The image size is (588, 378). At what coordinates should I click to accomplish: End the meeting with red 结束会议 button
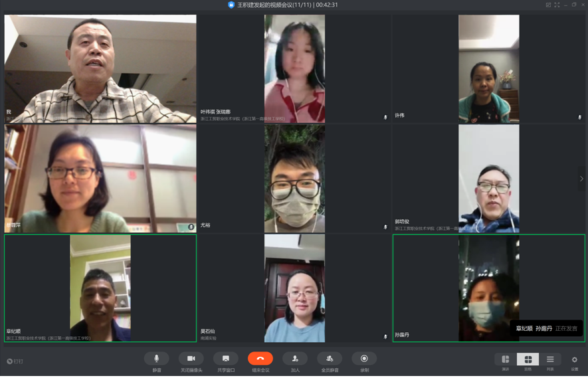point(260,359)
